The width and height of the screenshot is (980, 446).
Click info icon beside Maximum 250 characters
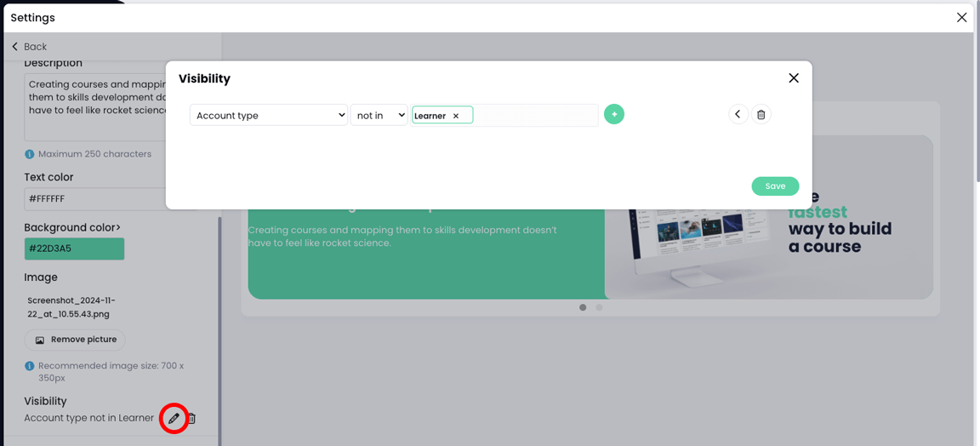30,154
